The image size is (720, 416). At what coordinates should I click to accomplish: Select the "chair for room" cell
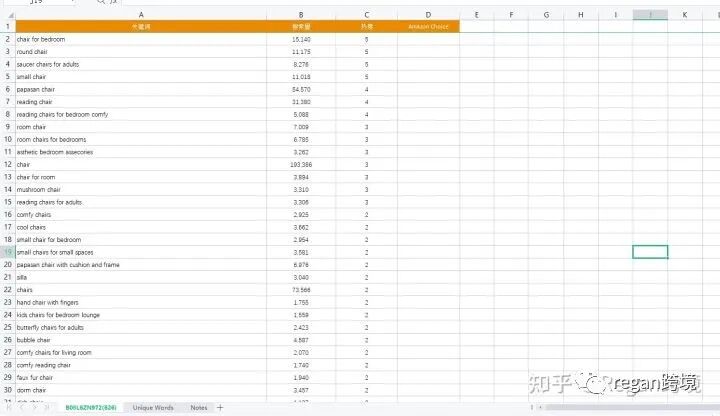(x=141, y=177)
